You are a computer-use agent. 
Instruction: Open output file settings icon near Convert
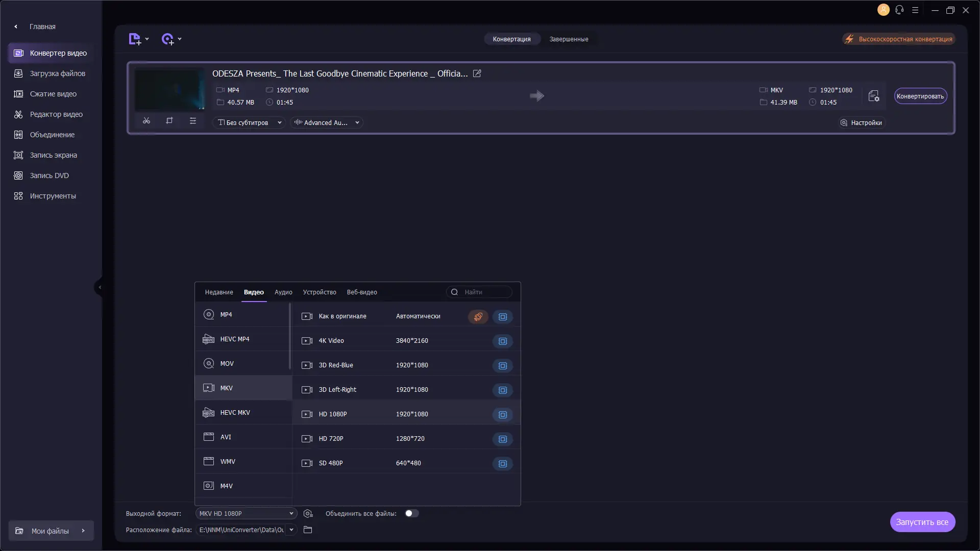pyautogui.click(x=873, y=96)
